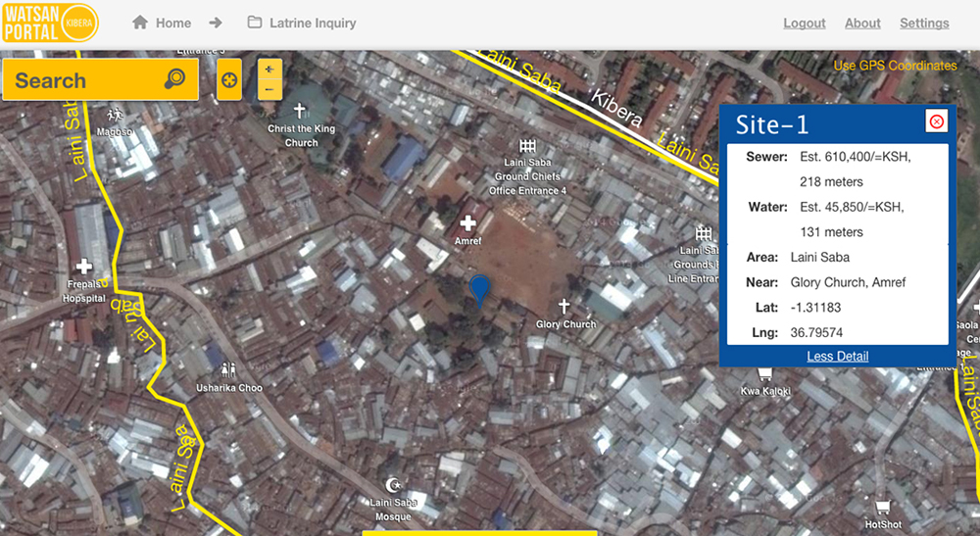This screenshot has height=536, width=980.
Task: Click the Sewer estimate 610,400/=KSH text
Action: click(856, 157)
